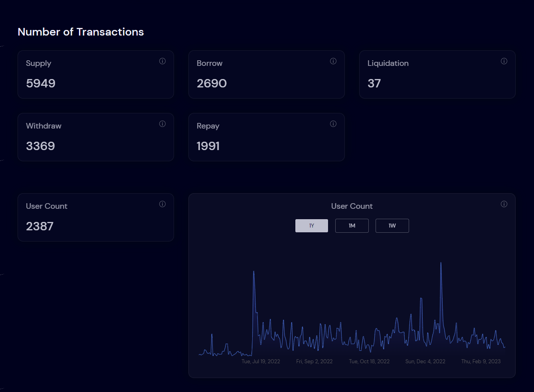534x392 pixels.
Task: Click the Repay card info icon
Action: pos(333,124)
